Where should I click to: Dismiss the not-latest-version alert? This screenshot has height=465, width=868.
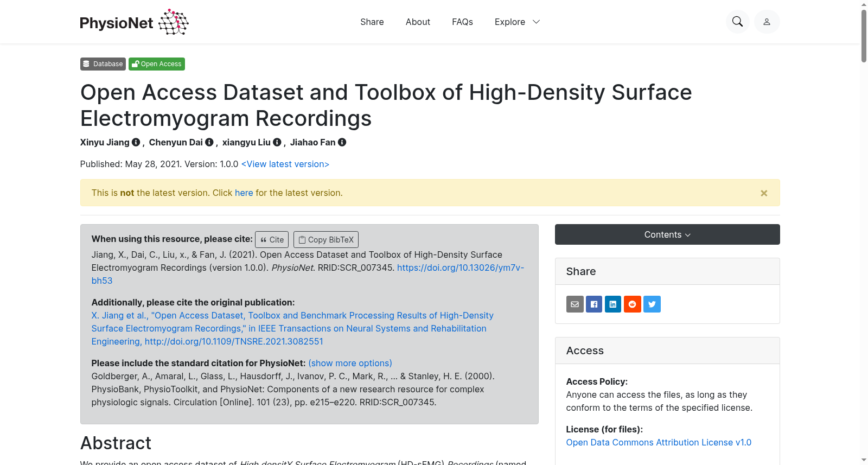(x=764, y=193)
